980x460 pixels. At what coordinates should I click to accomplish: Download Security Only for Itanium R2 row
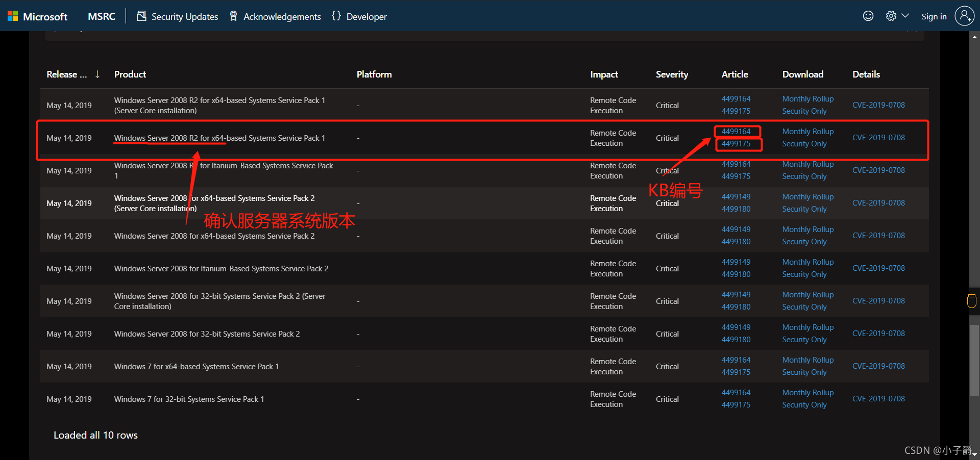(x=804, y=176)
